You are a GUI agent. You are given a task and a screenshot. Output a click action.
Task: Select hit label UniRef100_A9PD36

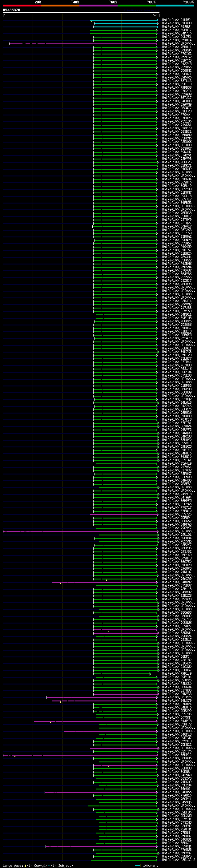pos(176,88)
